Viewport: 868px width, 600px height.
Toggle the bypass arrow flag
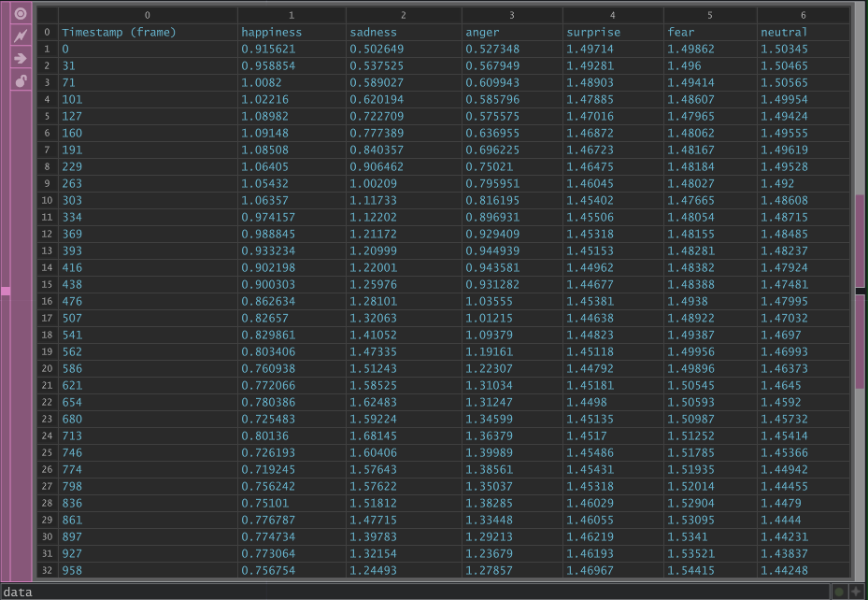point(21,58)
